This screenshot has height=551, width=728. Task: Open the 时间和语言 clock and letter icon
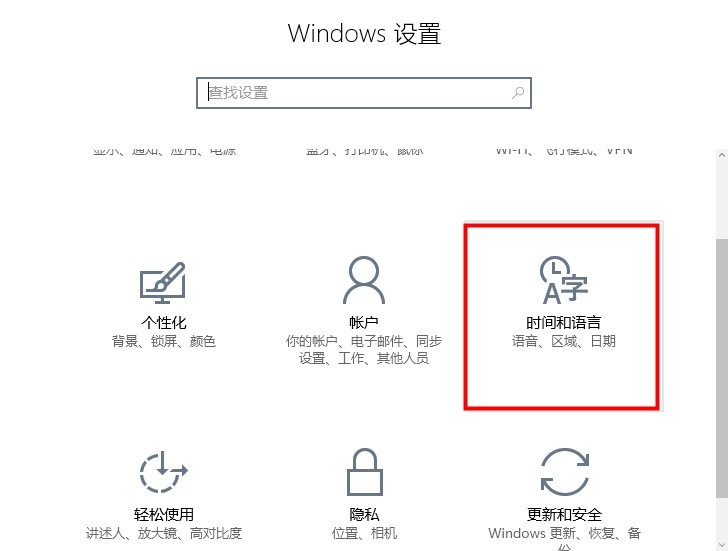[x=564, y=280]
